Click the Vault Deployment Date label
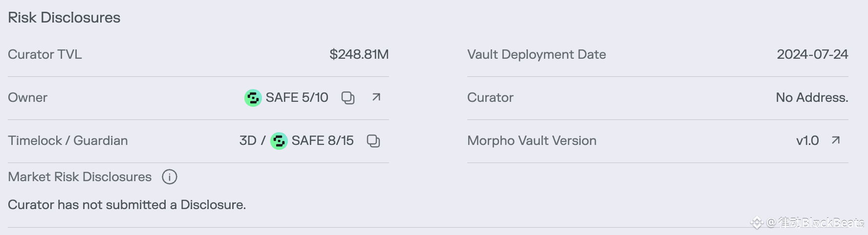The height and width of the screenshot is (235, 868). pyautogui.click(x=536, y=54)
